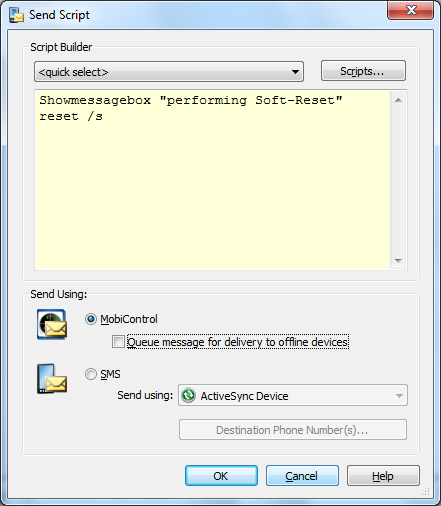Select the SMS radio button
Image resolution: width=441 pixels, height=506 pixels.
tap(90, 374)
